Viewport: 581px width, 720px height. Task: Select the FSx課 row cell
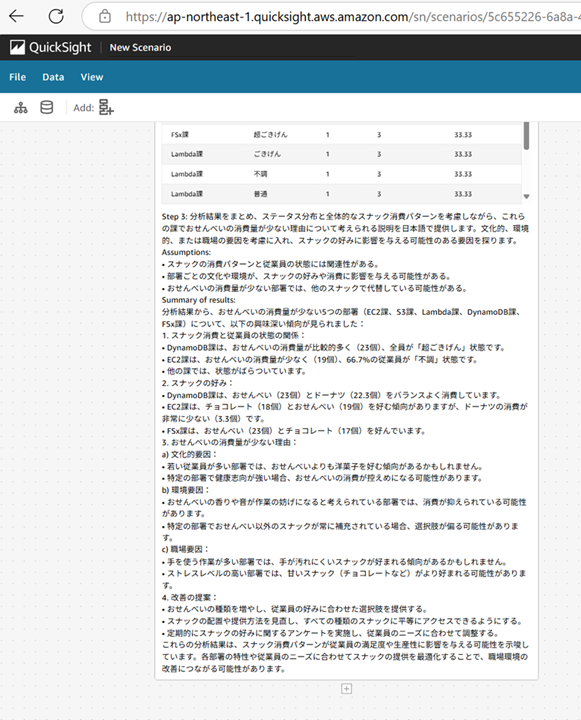(x=180, y=135)
